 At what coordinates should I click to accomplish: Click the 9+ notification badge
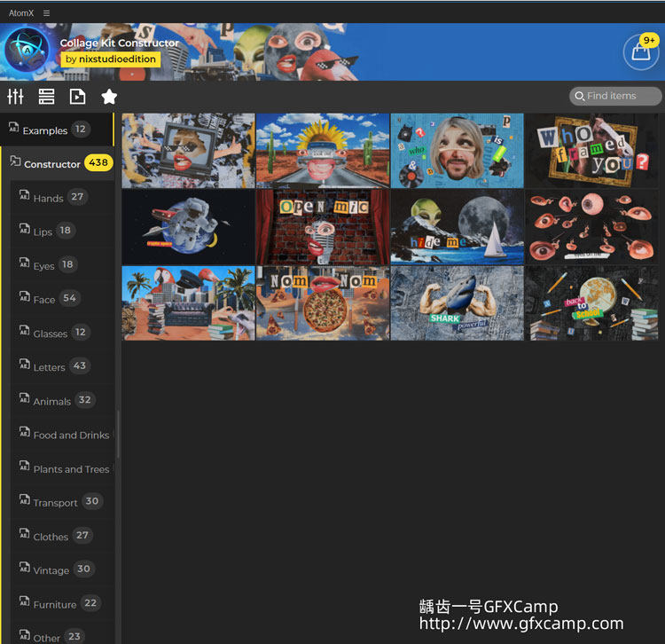click(x=648, y=40)
